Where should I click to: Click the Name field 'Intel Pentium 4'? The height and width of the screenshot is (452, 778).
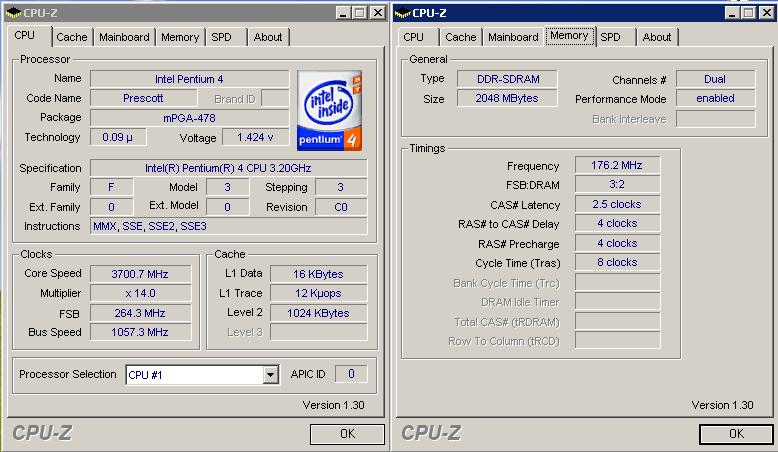[189, 79]
